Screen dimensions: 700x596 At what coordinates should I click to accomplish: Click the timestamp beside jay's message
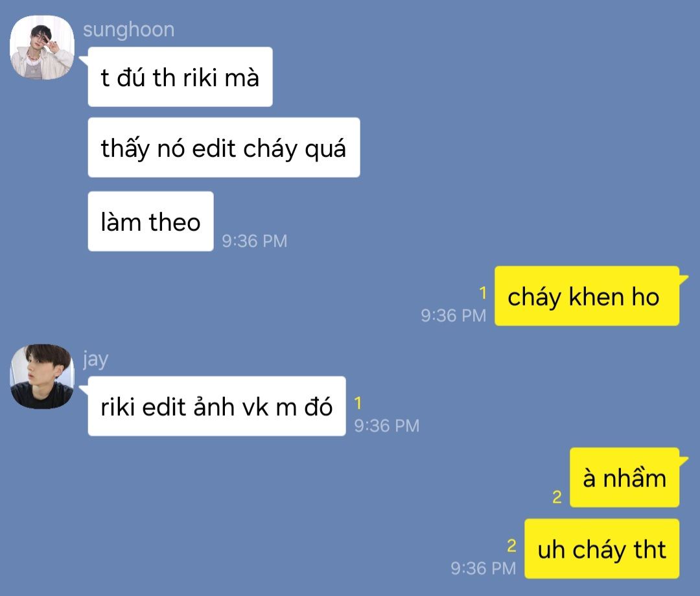[x=386, y=425]
